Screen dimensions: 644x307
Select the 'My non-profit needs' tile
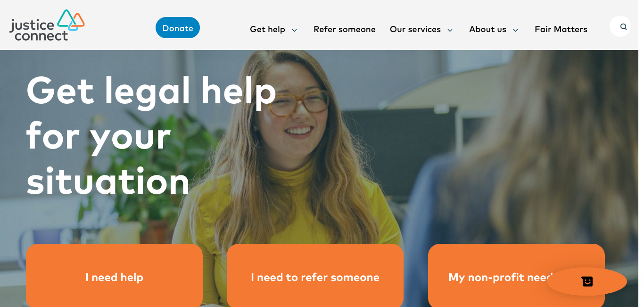(x=516, y=275)
